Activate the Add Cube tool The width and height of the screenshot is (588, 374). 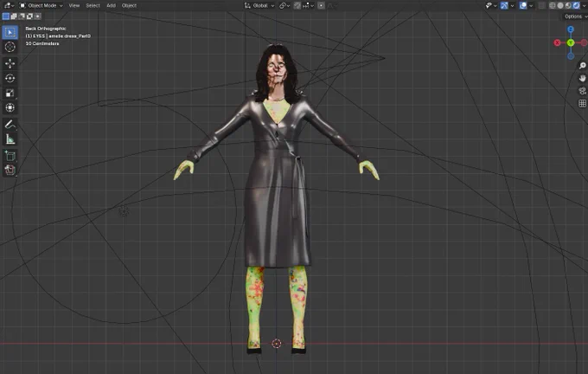10,156
